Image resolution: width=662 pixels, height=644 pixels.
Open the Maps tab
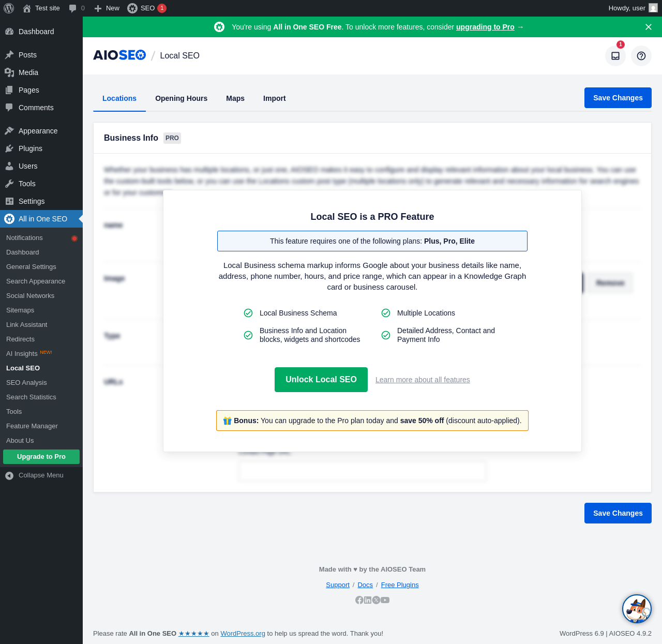click(x=235, y=98)
